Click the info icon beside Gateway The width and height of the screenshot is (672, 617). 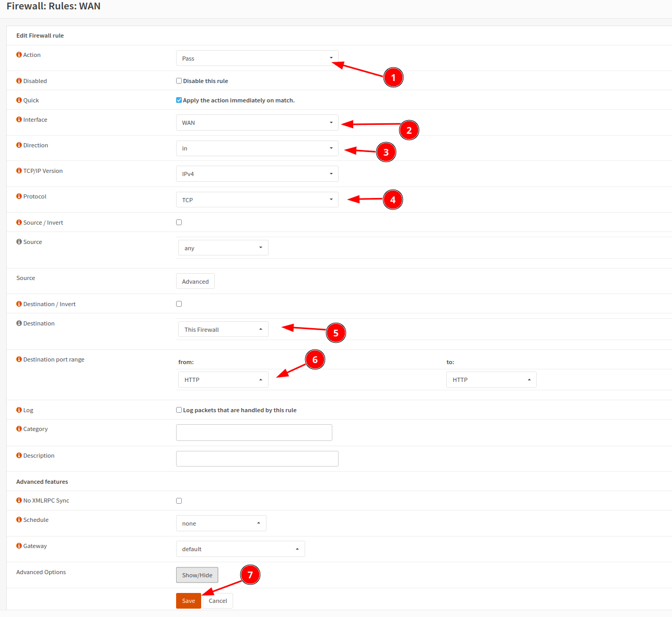(19, 546)
